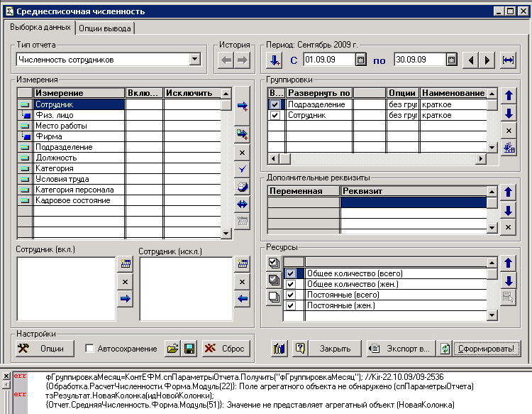Go to previous period triangle
The image size is (532, 414).
point(470,60)
